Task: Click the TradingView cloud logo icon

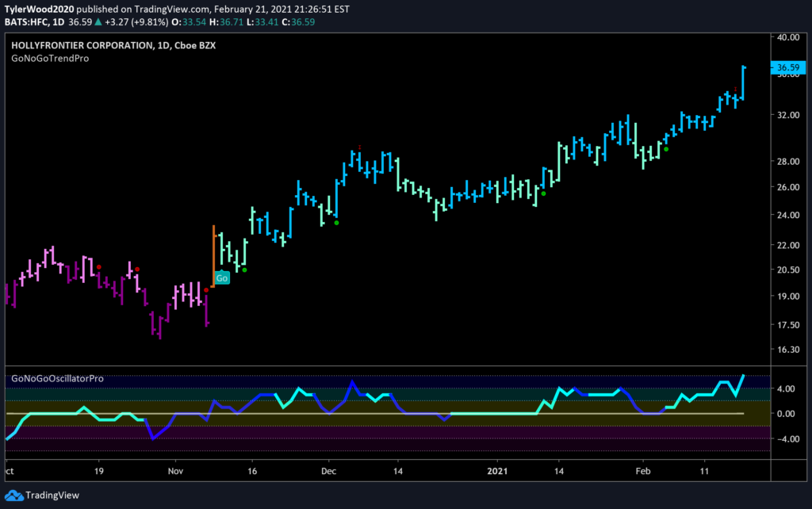Action: [14, 496]
